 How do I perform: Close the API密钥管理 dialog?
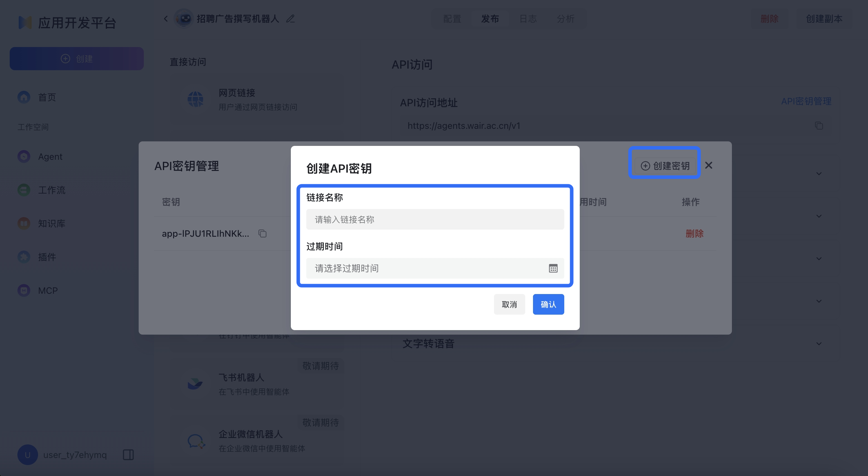(709, 165)
